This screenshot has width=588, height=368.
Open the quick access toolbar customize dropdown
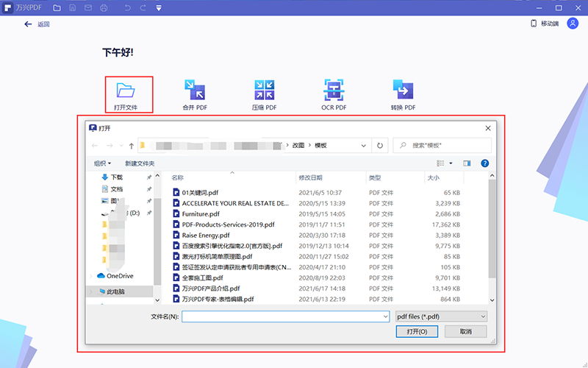(159, 8)
